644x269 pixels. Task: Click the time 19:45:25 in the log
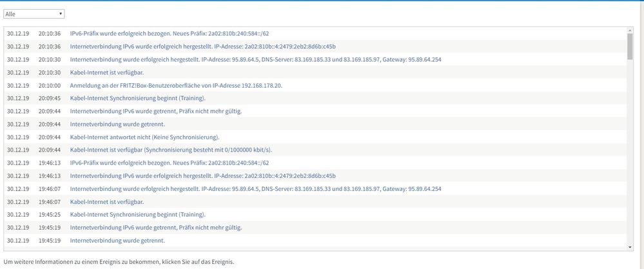pyautogui.click(x=50, y=215)
